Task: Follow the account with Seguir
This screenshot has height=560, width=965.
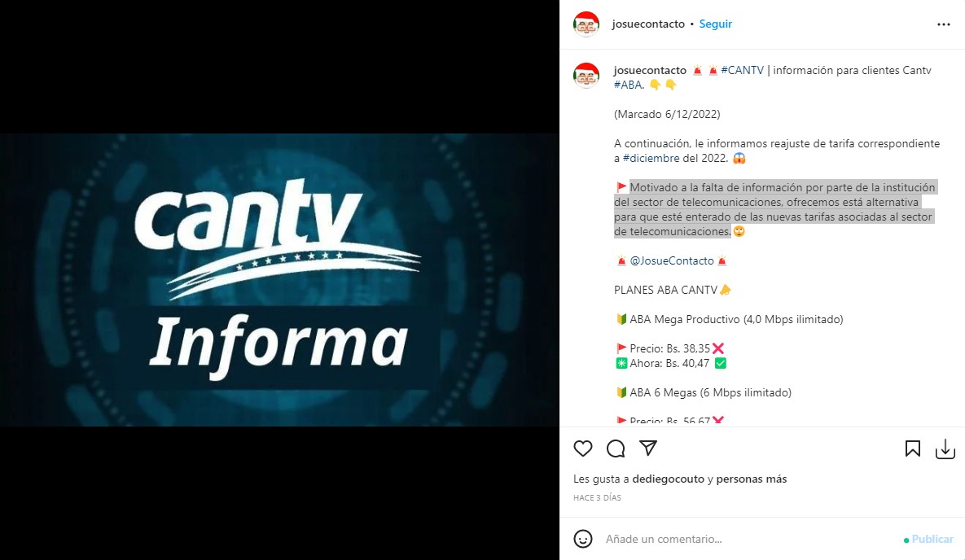Action: (715, 24)
